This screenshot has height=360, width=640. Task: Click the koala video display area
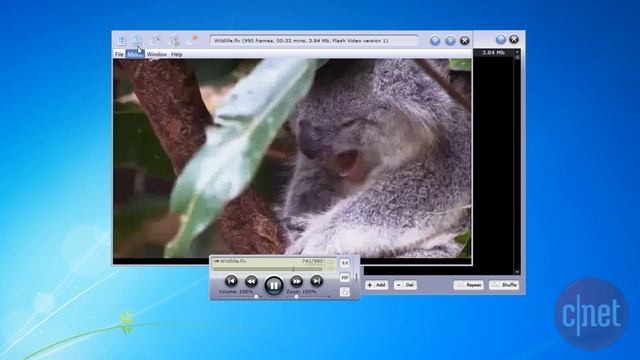pos(292,158)
